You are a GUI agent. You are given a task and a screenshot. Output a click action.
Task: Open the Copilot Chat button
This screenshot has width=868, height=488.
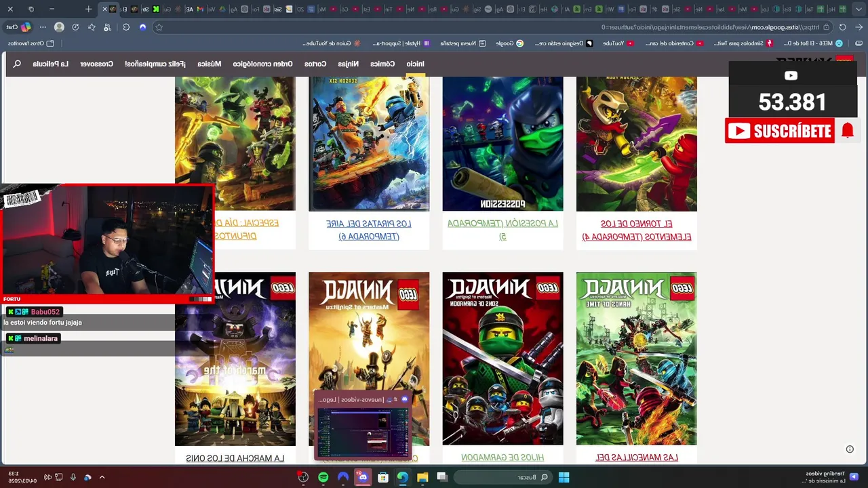pyautogui.click(x=19, y=27)
